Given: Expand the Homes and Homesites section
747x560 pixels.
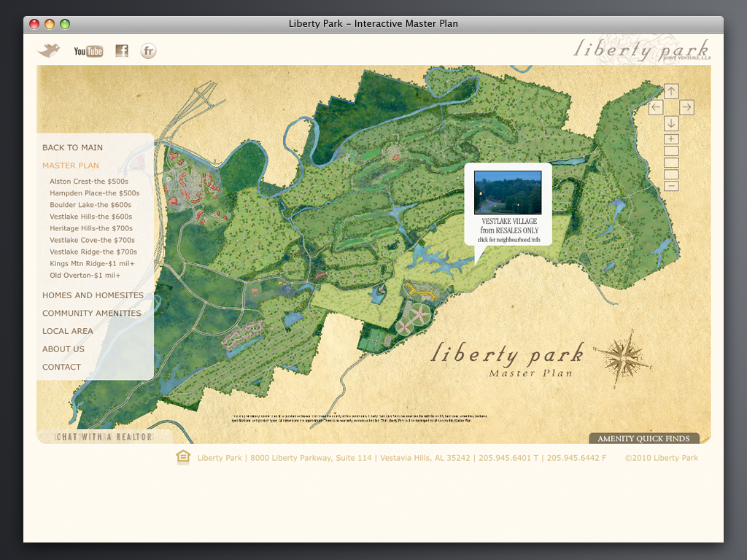Looking at the screenshot, I should pos(93,295).
